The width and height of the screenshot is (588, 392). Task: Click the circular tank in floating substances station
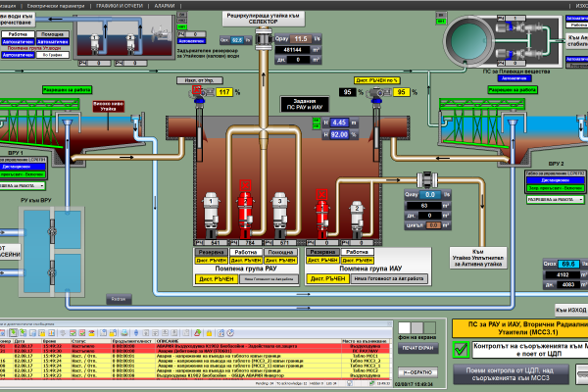click(469, 40)
